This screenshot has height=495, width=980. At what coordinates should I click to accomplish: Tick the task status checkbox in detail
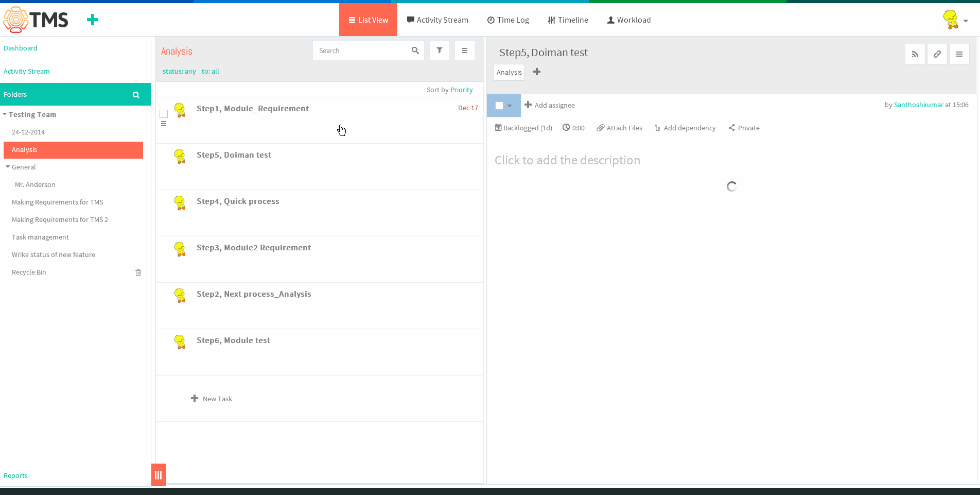tap(499, 106)
